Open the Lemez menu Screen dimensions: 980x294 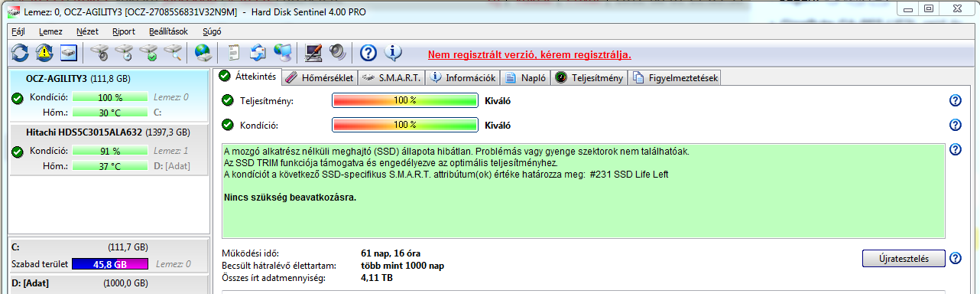[50, 31]
